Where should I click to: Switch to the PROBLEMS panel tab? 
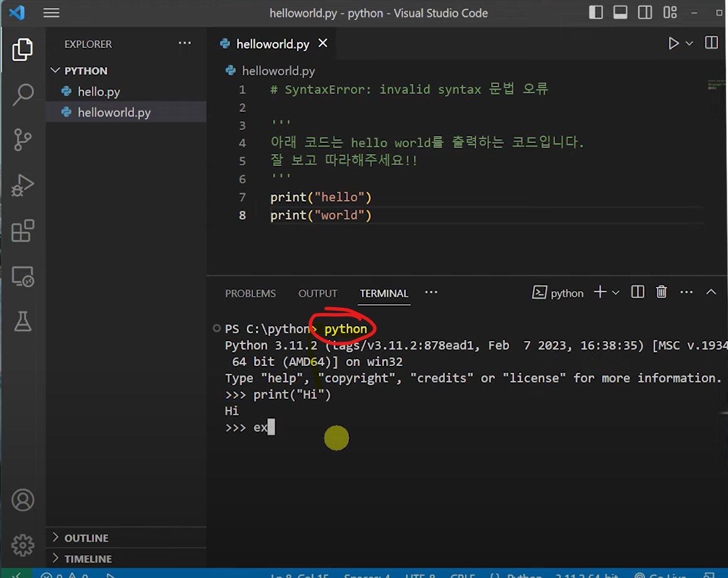point(250,293)
